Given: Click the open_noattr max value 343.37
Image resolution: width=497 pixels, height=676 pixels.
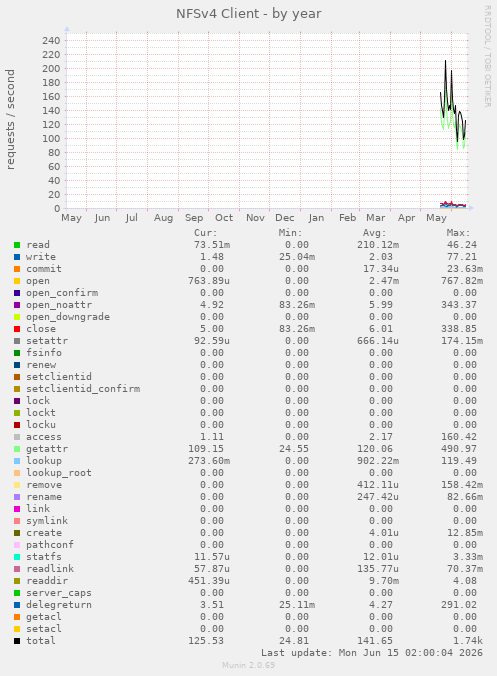Looking at the screenshot, I should (x=459, y=305).
